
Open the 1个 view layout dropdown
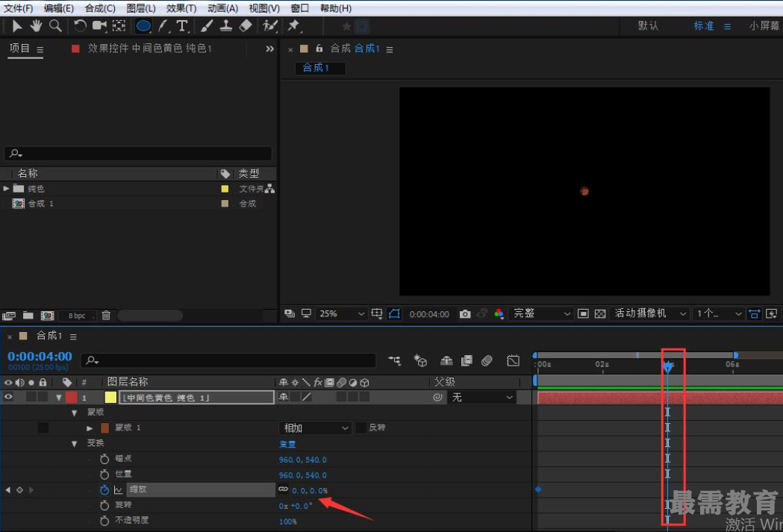[x=719, y=314]
